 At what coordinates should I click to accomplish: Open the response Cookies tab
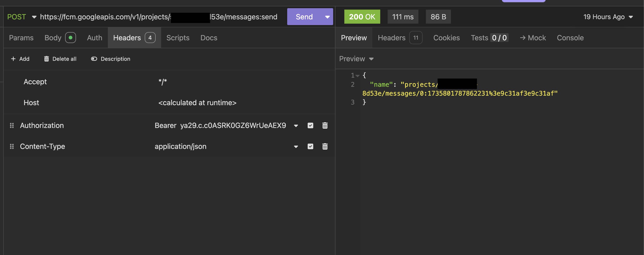[446, 38]
